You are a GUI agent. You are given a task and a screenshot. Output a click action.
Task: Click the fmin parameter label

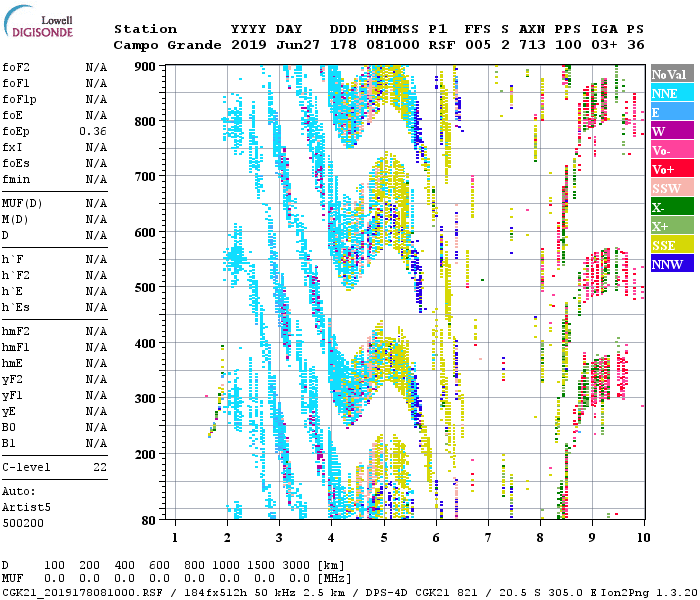[16, 179]
